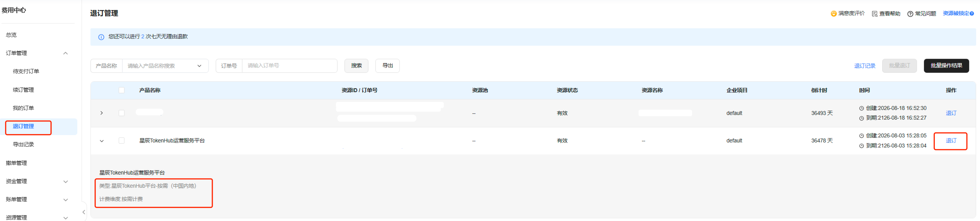980x221 pixels.
Task: Click the 查看帮助 document icon
Action: (x=875, y=14)
